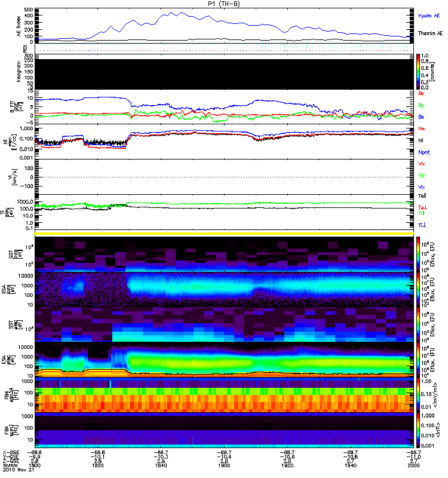Viewport: 448px width, 478px height.
Task: Select the Kyoto AE legend label
Action: pos(429,16)
